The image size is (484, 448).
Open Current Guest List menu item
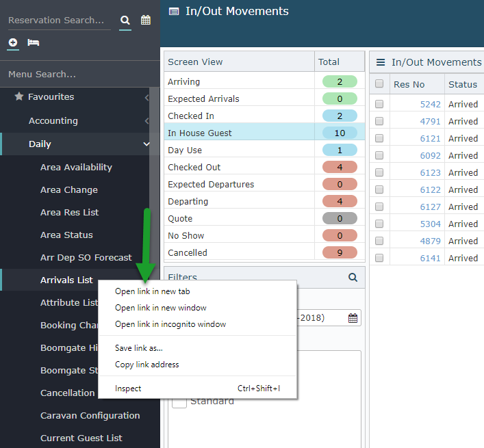pos(81,438)
